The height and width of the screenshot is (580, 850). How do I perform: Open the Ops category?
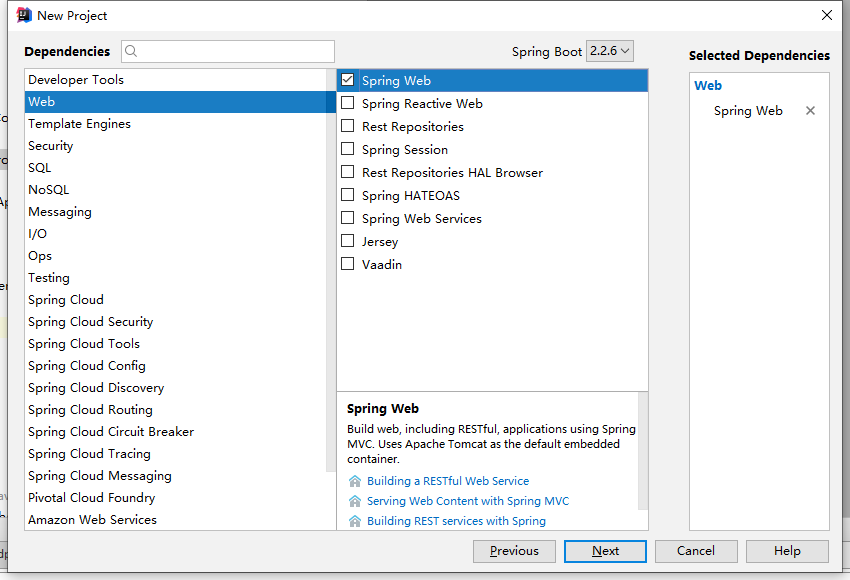pyautogui.click(x=176, y=256)
